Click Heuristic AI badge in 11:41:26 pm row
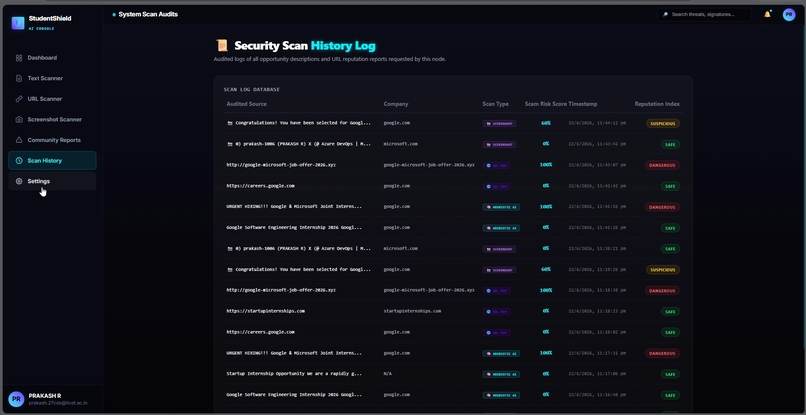This screenshot has width=806, height=415. tap(501, 228)
